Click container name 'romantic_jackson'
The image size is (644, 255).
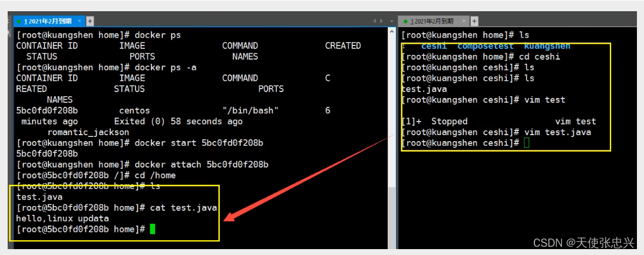click(x=88, y=132)
